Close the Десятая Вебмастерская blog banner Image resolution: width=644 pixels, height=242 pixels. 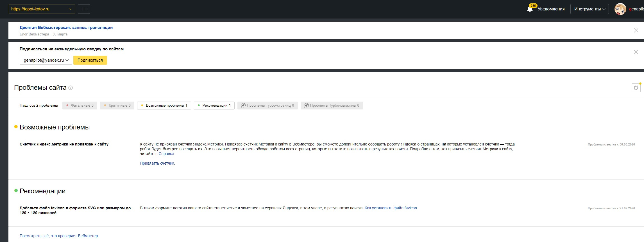point(636,30)
